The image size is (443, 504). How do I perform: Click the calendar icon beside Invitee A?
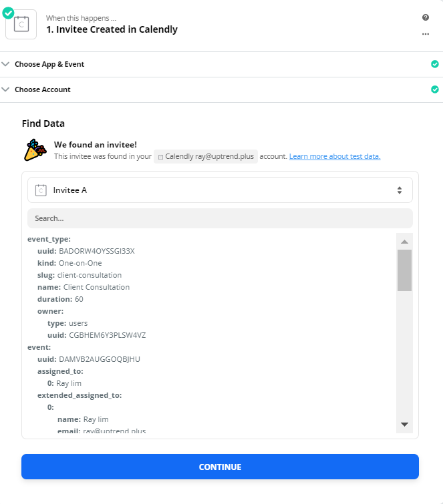[41, 190]
